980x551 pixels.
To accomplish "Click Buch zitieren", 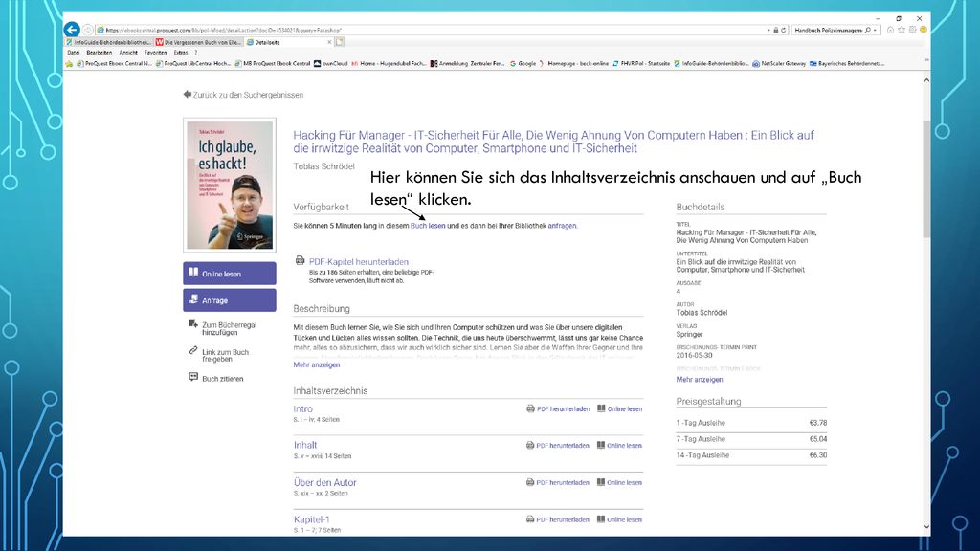I will point(216,379).
